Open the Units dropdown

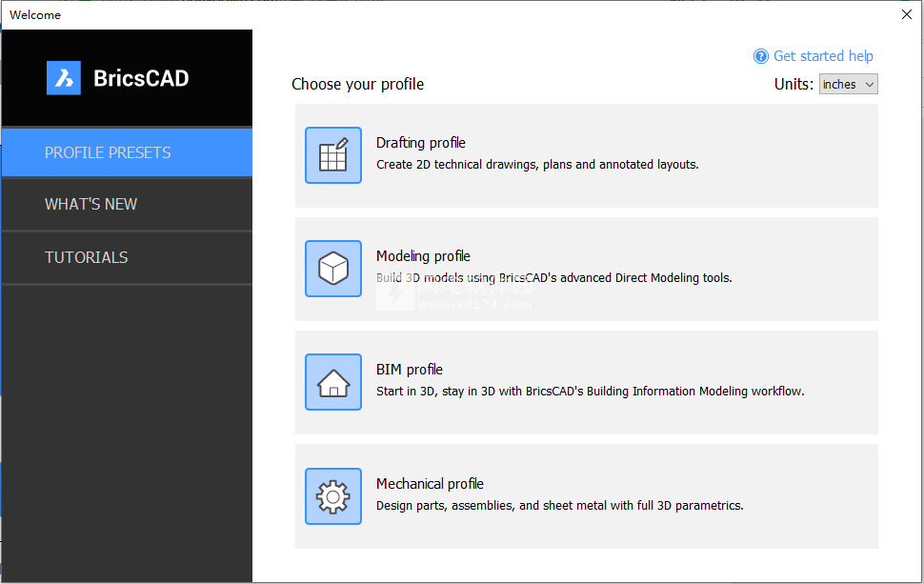pos(848,84)
